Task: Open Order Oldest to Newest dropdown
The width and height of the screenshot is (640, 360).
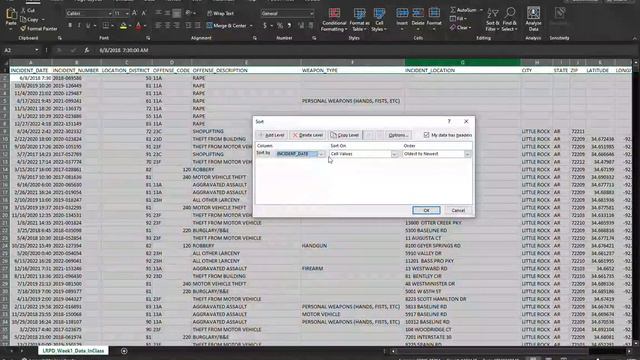Action: 467,154
